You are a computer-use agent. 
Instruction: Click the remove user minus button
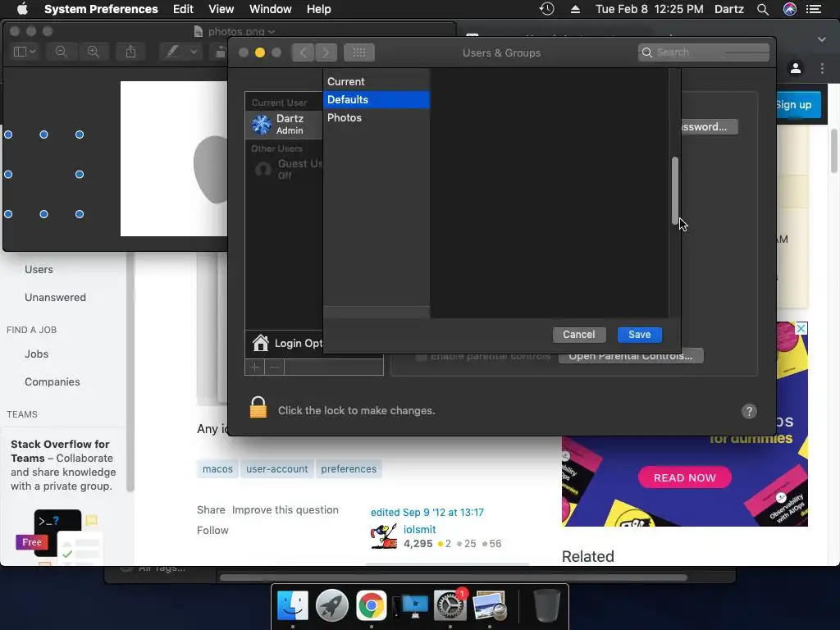(274, 367)
